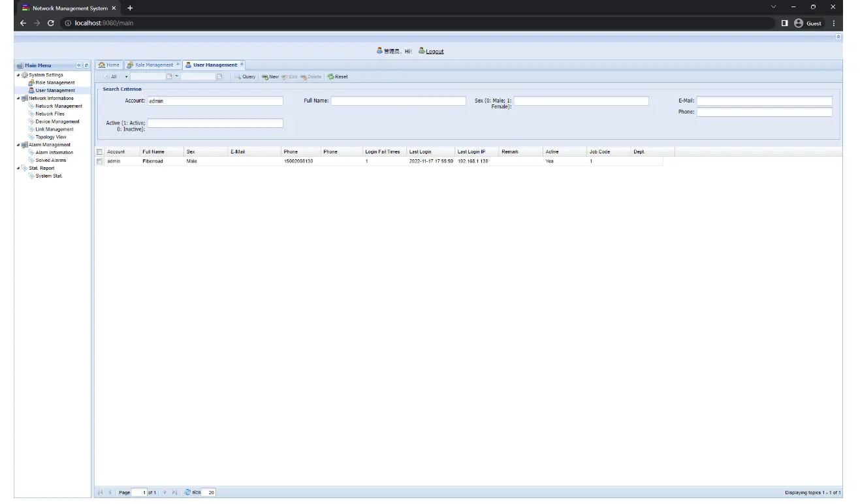Click the Logout link

[433, 51]
